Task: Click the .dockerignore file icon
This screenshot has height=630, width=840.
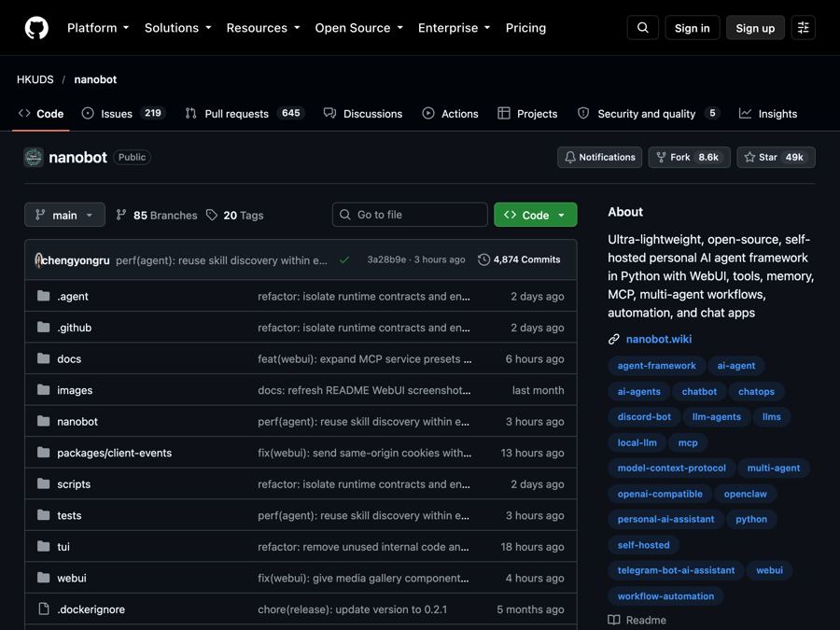Action: [43, 609]
